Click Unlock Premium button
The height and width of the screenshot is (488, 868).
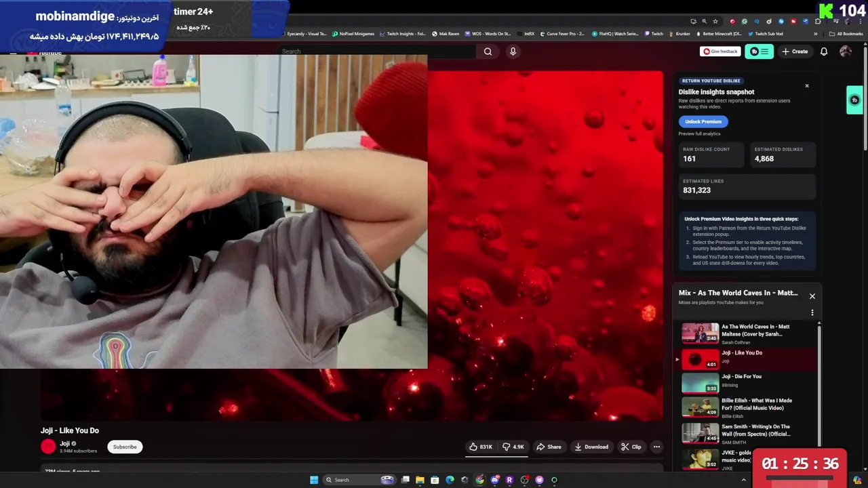coord(703,122)
